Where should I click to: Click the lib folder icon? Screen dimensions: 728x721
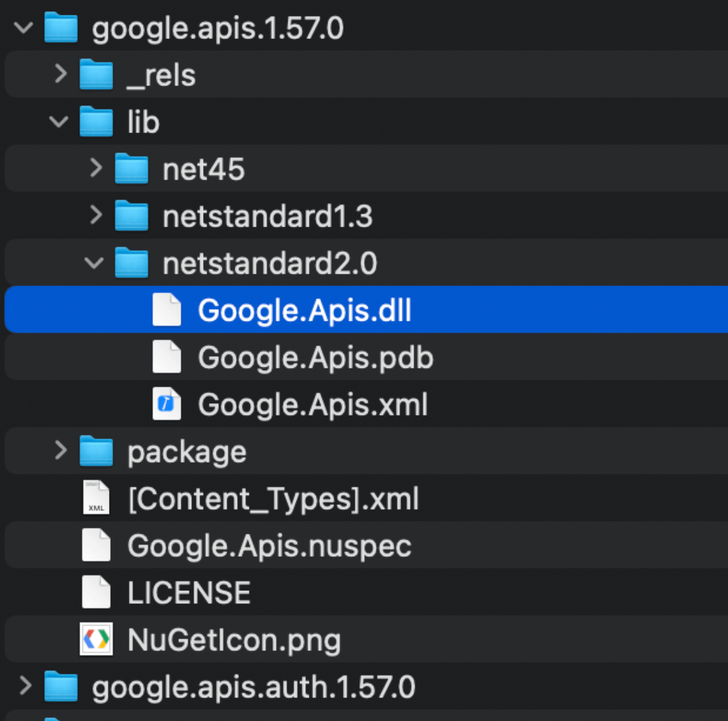(x=96, y=121)
